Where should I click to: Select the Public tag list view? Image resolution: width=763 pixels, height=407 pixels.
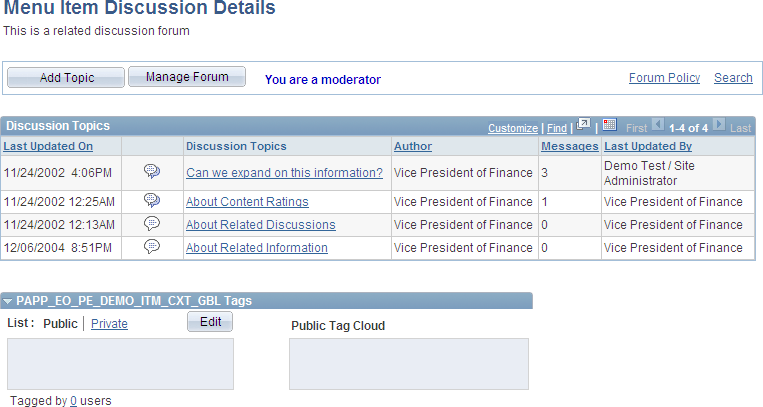click(x=60, y=324)
